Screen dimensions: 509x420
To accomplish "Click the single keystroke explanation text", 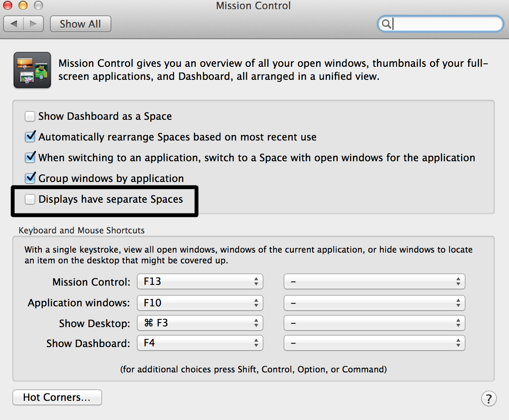I will coord(249,255).
